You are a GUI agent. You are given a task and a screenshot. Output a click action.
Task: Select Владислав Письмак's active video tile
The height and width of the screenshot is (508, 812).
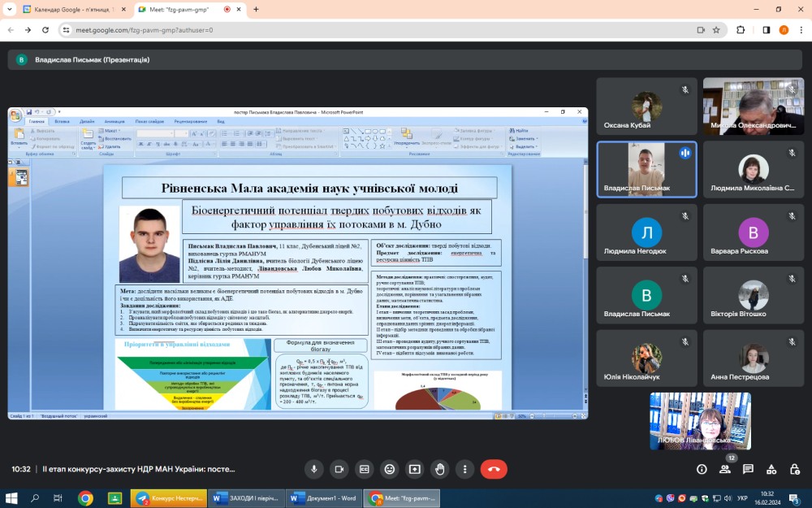pos(646,169)
